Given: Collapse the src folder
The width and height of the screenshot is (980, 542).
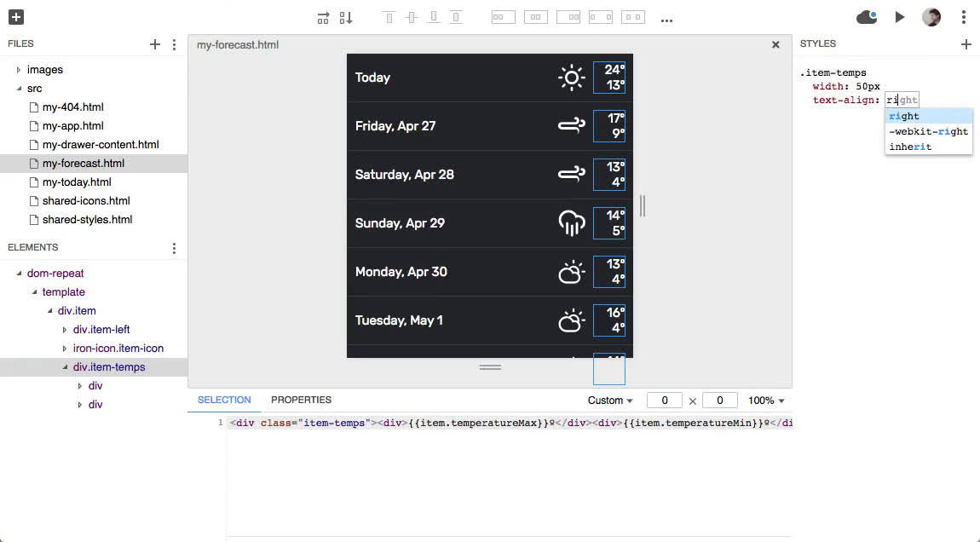Looking at the screenshot, I should 19,89.
